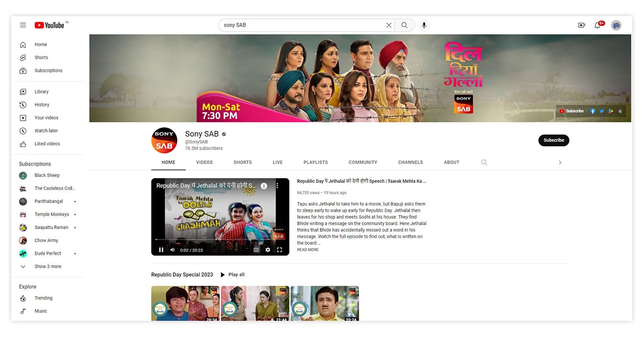Pause the playing video
The image size is (644, 338).
161,250
